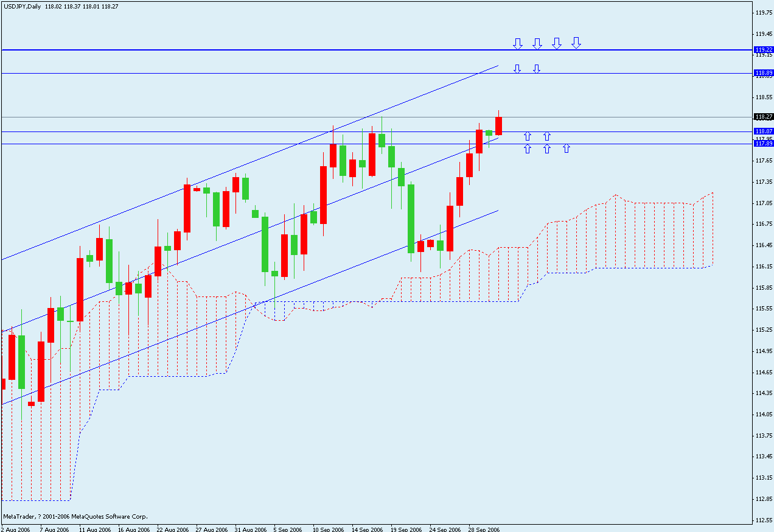Click the 22 Aug 2006 date label

pos(172,530)
